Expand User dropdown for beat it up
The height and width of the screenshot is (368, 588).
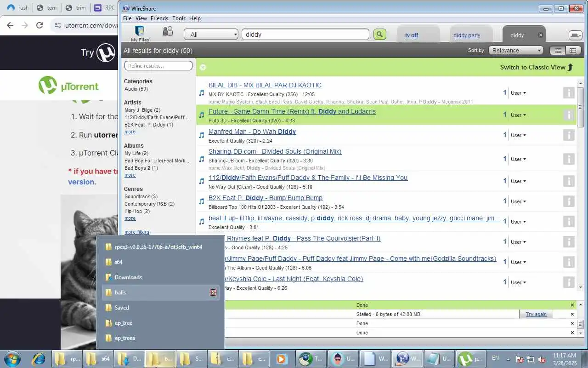(x=518, y=222)
